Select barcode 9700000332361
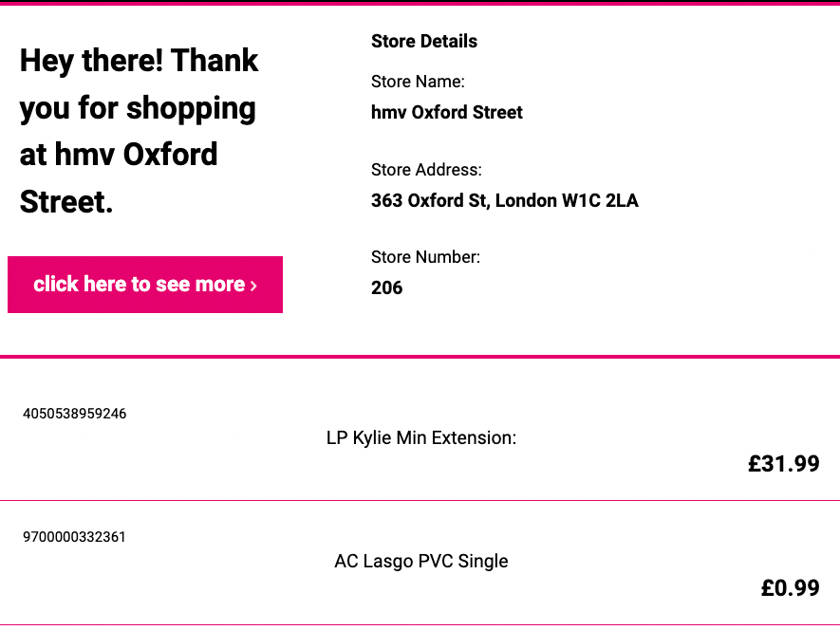 click(x=74, y=537)
